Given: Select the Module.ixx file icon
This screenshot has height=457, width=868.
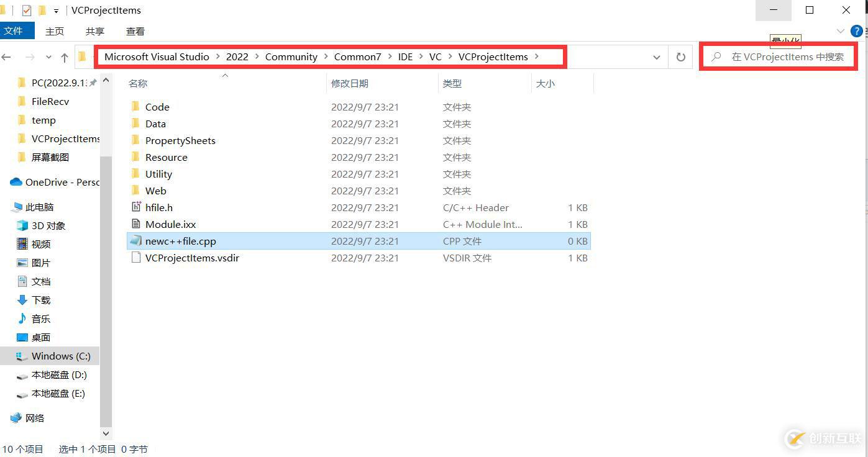Looking at the screenshot, I should point(136,224).
